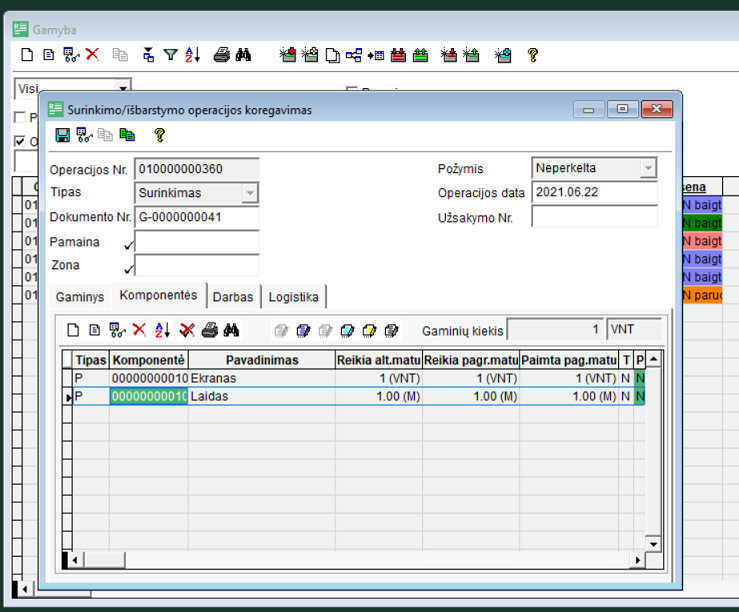Click A-Z Sort icon in Komponentės toolbar
739x612 pixels.
click(x=162, y=330)
